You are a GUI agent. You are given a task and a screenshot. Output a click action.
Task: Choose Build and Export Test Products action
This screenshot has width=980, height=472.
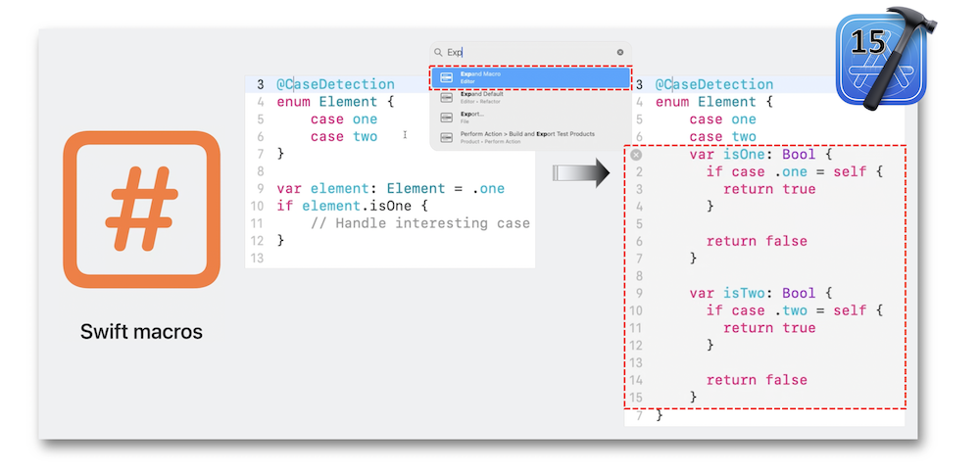coord(530,137)
